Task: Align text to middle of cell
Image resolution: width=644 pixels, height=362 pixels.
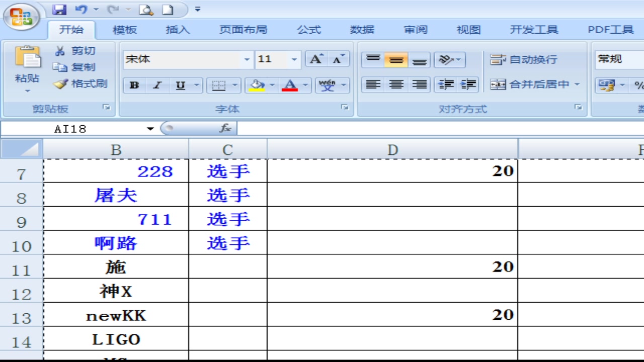Action: pos(396,60)
